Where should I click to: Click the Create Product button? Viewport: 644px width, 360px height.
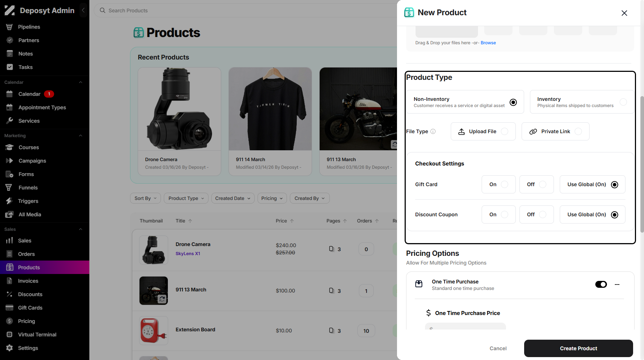tap(578, 348)
